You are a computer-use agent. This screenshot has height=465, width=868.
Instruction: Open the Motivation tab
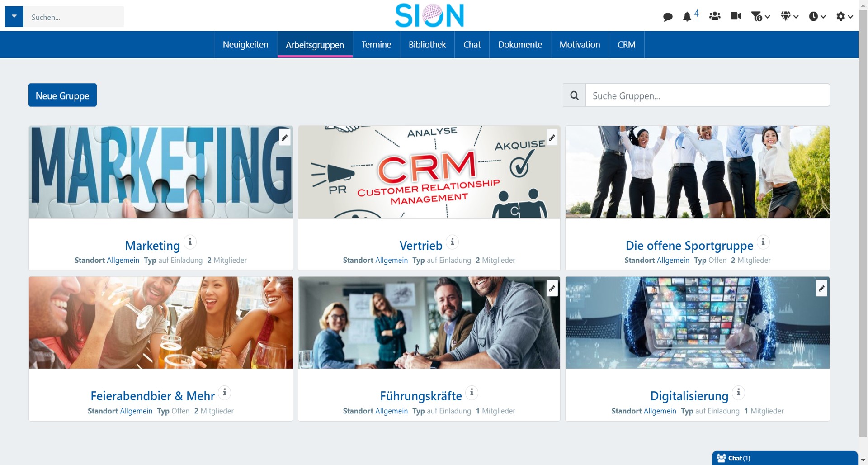tap(580, 45)
